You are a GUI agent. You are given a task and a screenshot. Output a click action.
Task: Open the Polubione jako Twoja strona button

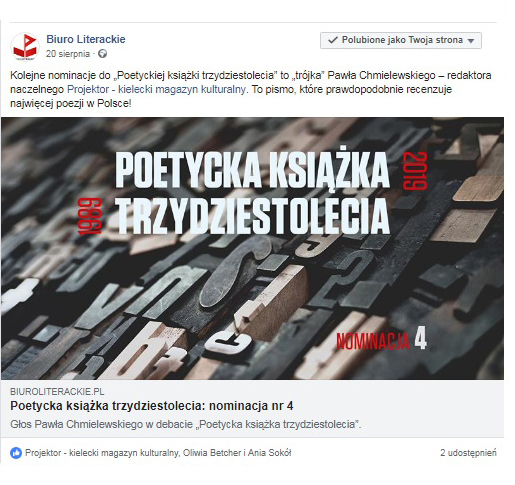tap(401, 40)
